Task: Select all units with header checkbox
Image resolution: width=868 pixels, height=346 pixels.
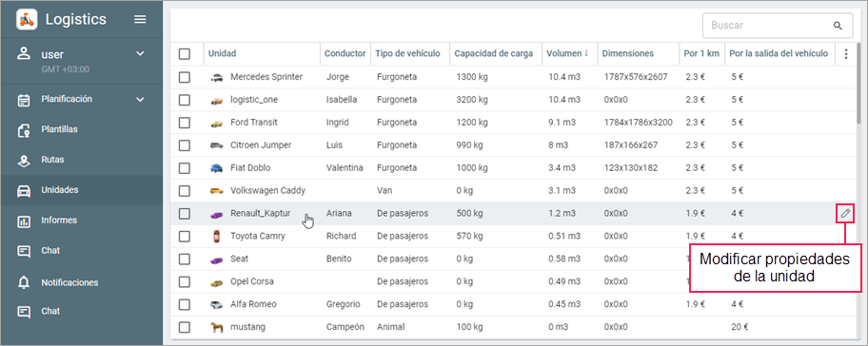Action: click(x=185, y=54)
